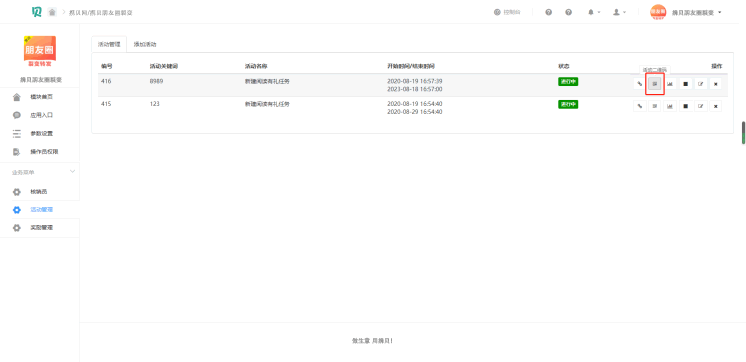
Task: Open the 控制台 console link
Action: click(507, 12)
